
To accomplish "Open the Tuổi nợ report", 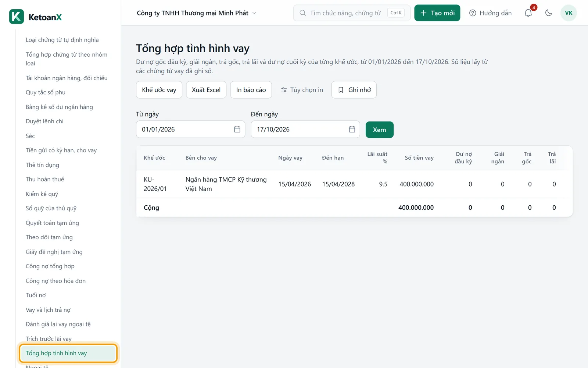I will 36,296.
